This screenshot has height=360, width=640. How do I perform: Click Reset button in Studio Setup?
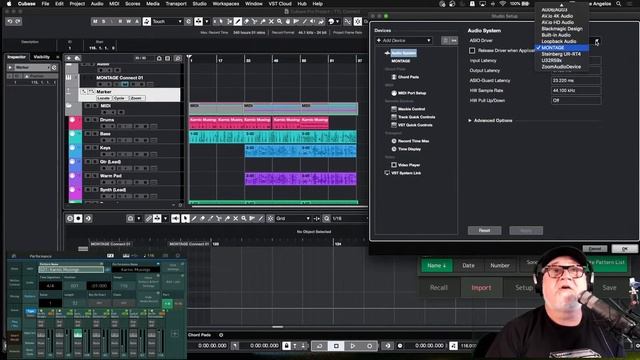484,231
